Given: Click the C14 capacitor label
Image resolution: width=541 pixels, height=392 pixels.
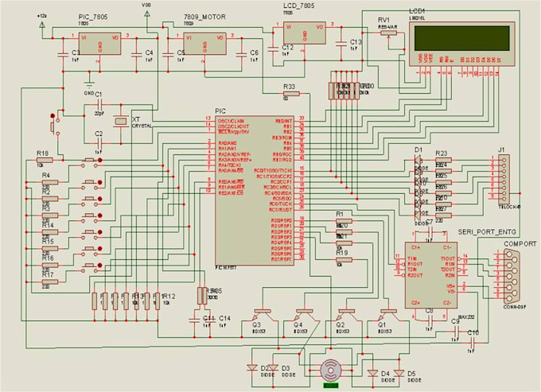Looking at the screenshot, I should click(x=224, y=318).
